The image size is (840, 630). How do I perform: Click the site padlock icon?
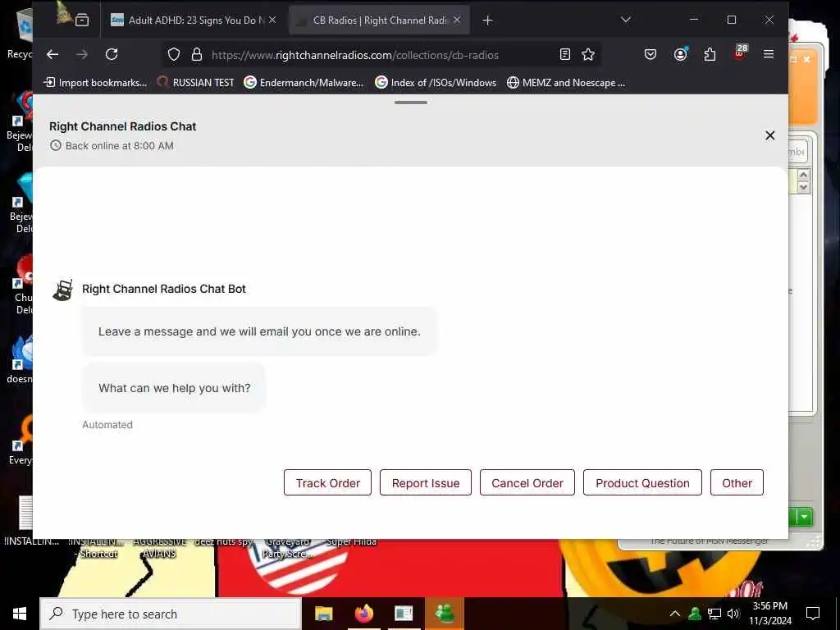click(x=197, y=55)
